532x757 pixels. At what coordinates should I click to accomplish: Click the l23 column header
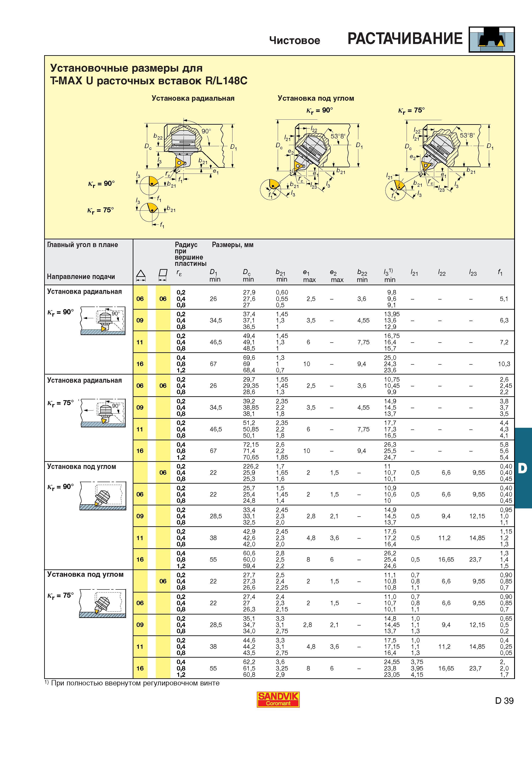(x=473, y=272)
